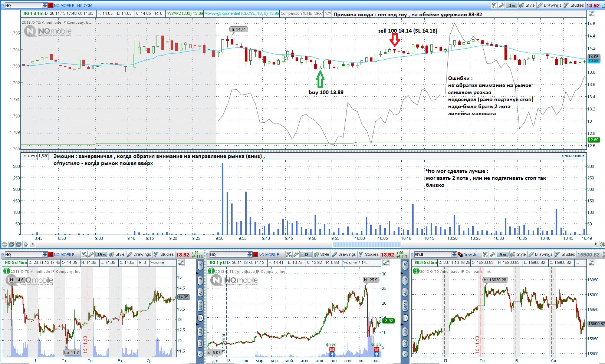This screenshot has height=364, width=605.
Task: Toggle the Btns side button beside daily chart
Action: 405,306
